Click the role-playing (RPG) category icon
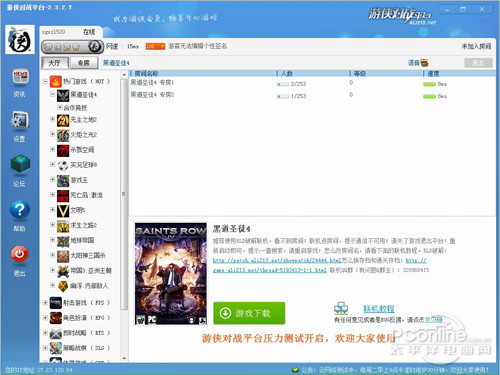The image size is (500, 375). tap(56, 318)
